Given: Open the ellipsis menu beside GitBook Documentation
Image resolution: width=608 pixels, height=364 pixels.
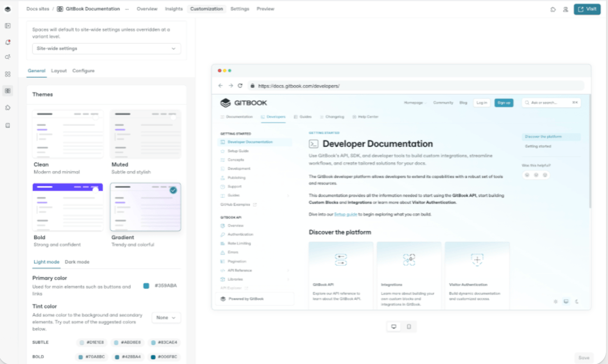Looking at the screenshot, I should 127,9.
